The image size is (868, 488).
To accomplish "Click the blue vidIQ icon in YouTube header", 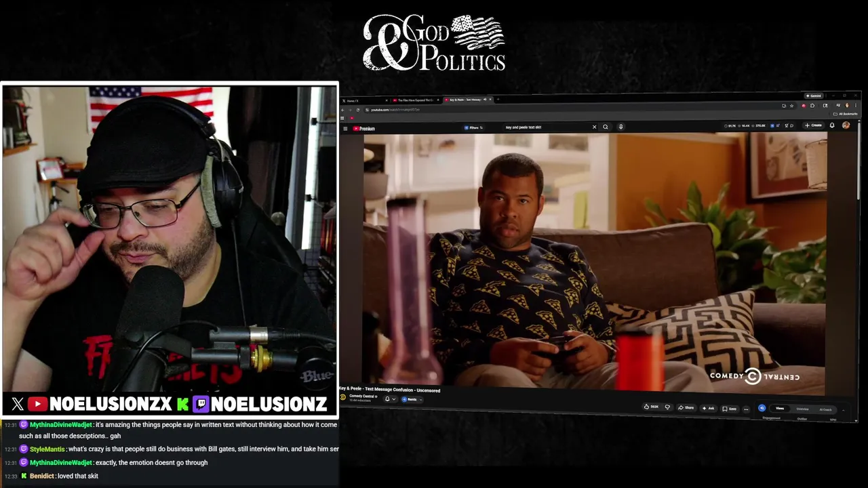I will click(x=772, y=125).
